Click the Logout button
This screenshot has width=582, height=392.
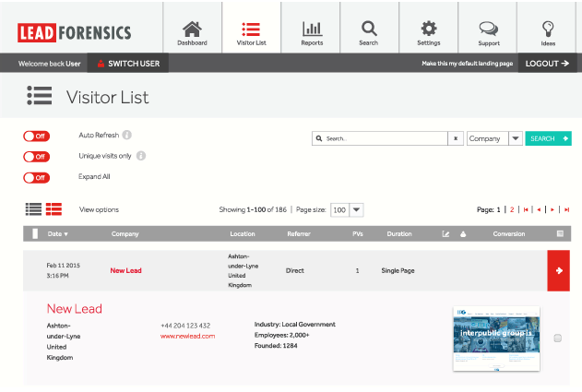[548, 64]
